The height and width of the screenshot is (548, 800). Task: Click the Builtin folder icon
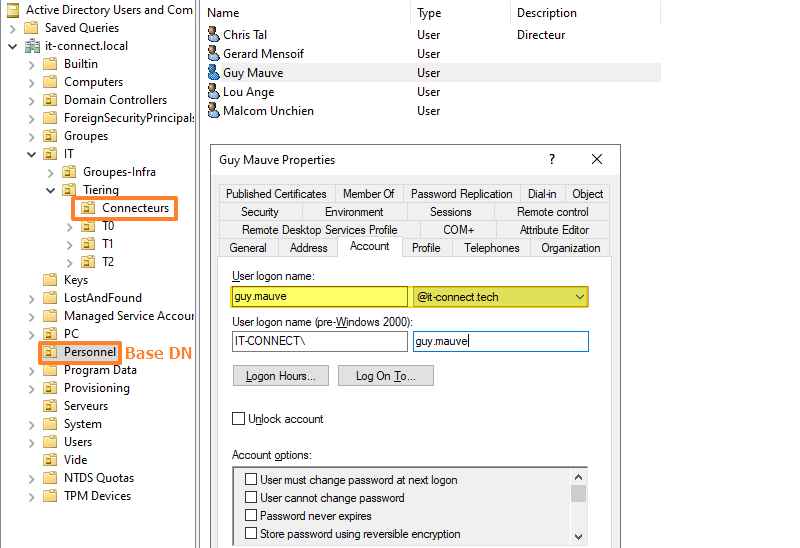[50, 64]
